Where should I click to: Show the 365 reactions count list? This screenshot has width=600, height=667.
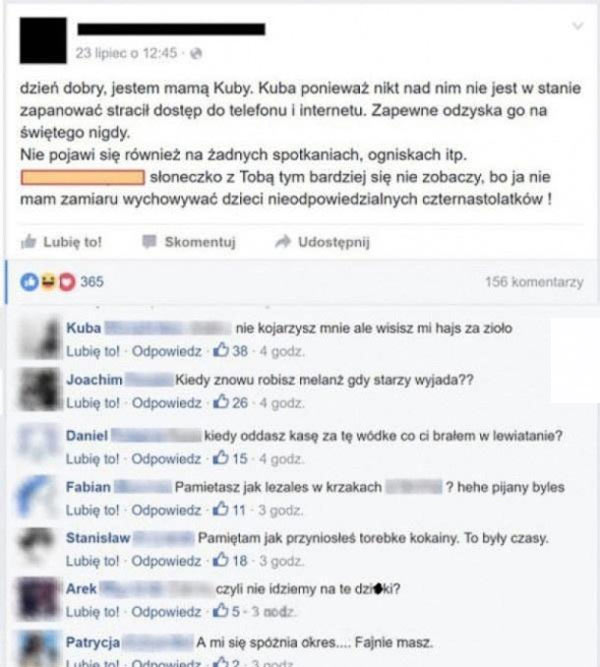pos(92,282)
